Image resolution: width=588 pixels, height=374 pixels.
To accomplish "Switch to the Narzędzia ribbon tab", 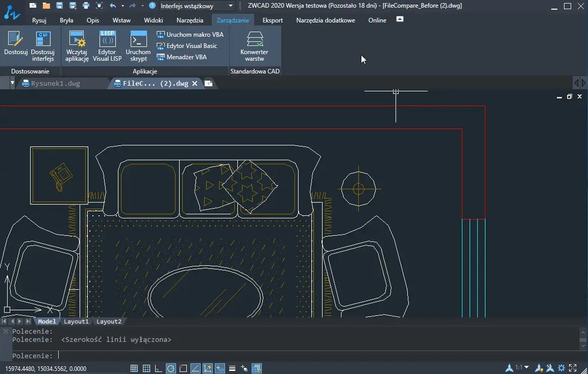I will click(190, 20).
